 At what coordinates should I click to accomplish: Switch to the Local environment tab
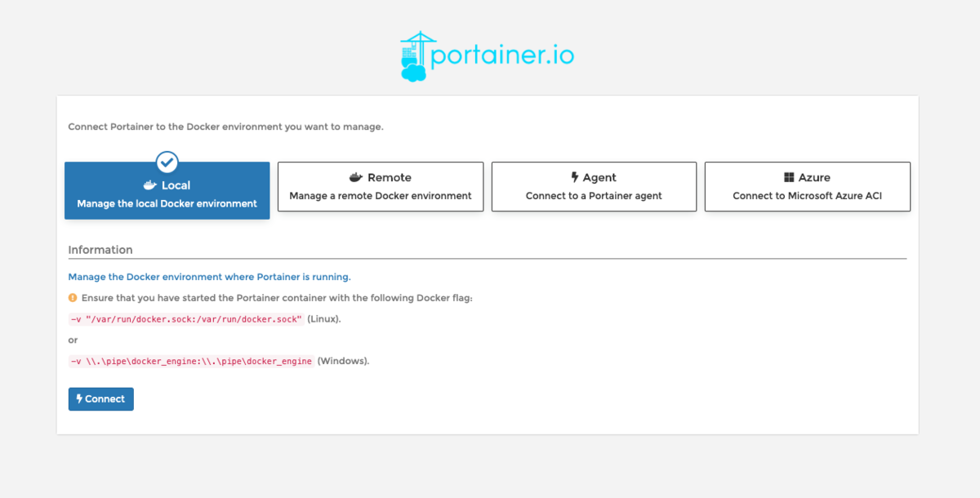pos(167,190)
